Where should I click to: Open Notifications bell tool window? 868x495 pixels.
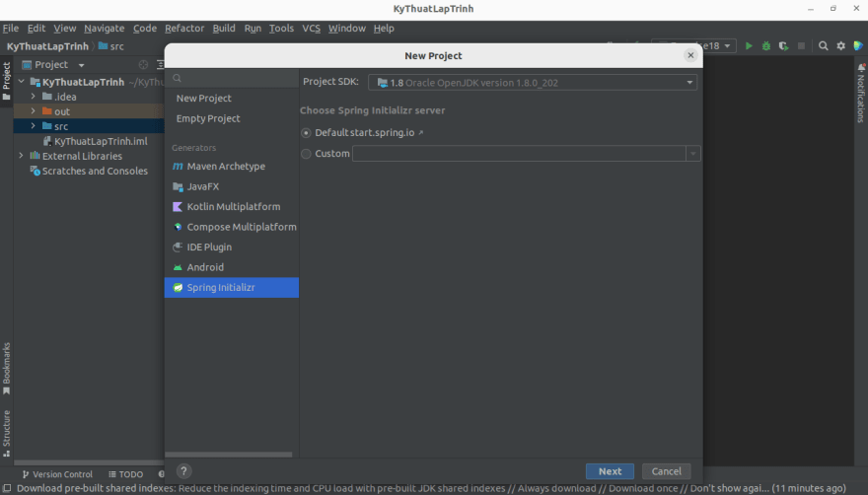(x=861, y=93)
